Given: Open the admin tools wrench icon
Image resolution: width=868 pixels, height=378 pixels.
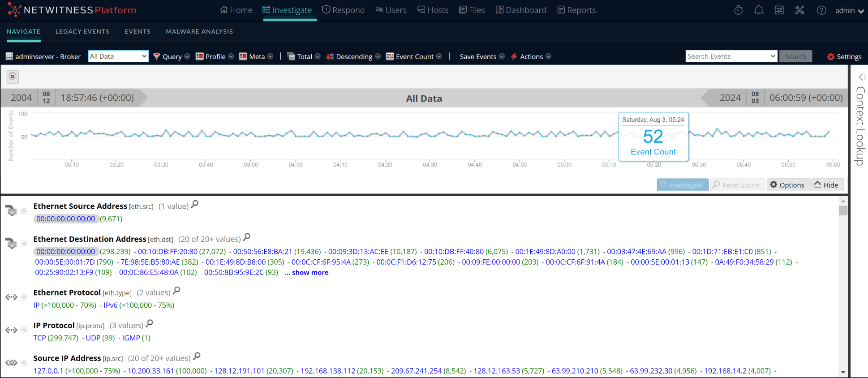Looking at the screenshot, I should [x=799, y=10].
